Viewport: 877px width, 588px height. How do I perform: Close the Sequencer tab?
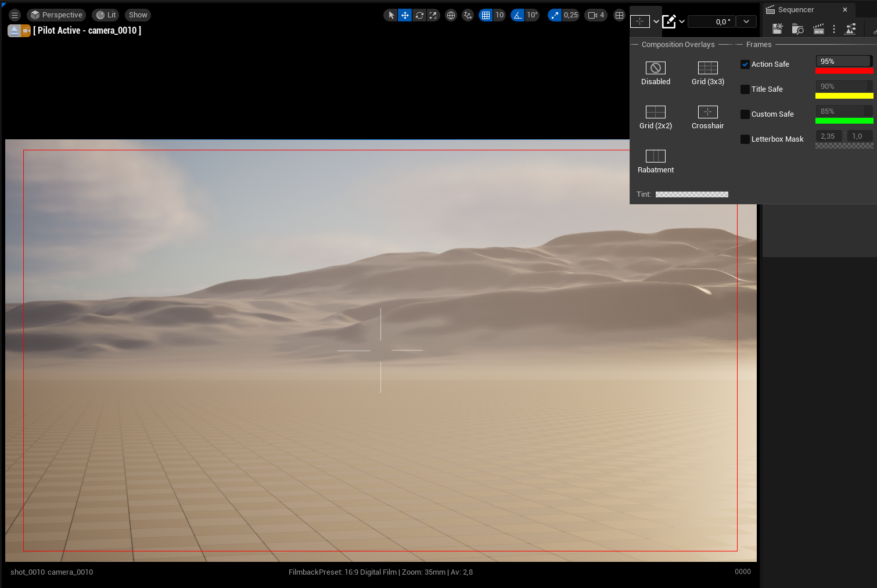point(845,10)
